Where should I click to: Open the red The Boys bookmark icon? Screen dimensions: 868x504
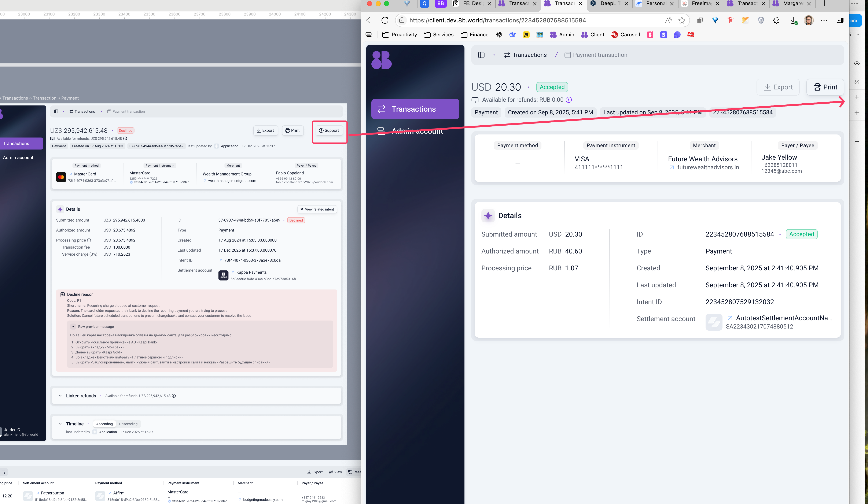click(691, 34)
